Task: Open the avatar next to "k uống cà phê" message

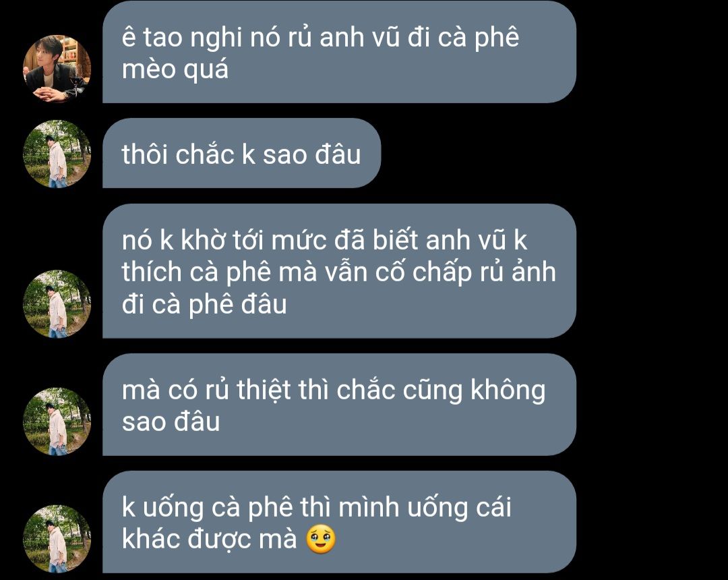Action: (x=57, y=539)
